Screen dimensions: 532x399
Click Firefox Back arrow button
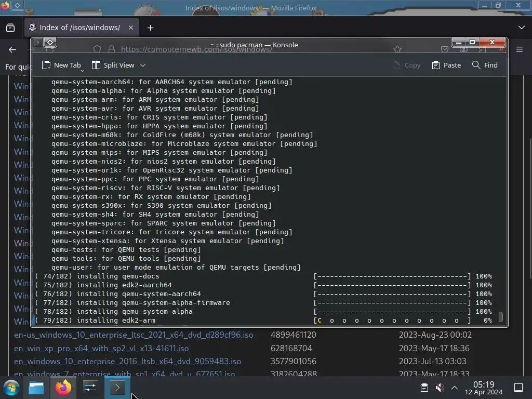point(12,49)
